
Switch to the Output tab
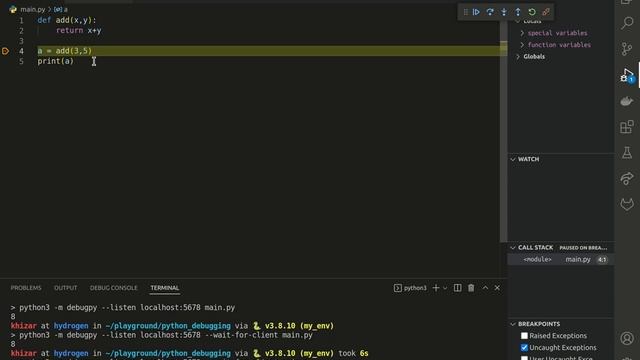point(65,288)
